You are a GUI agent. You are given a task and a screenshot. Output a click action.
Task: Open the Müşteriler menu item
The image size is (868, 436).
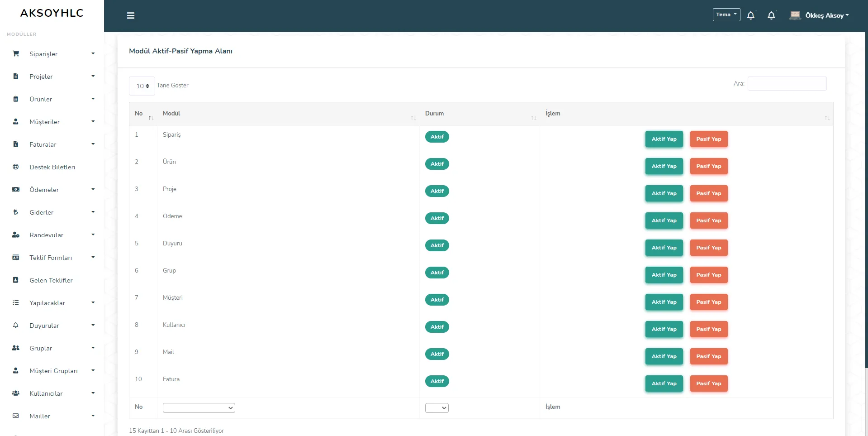click(x=52, y=122)
